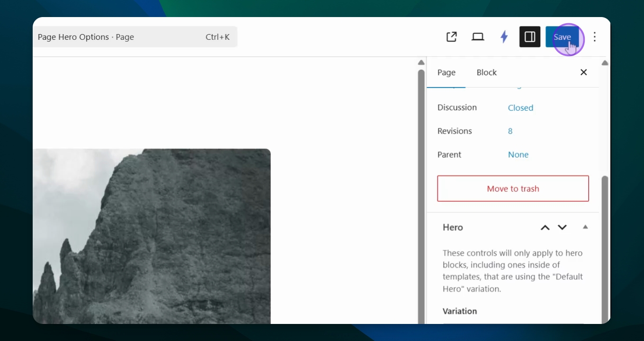Switch to the Page tab
This screenshot has height=341, width=644.
[446, 72]
